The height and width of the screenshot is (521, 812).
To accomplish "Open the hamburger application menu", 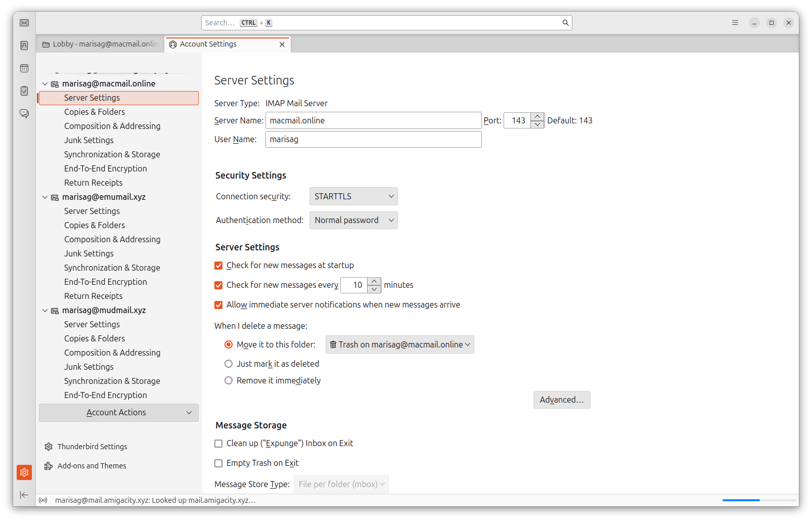I will tap(735, 23).
